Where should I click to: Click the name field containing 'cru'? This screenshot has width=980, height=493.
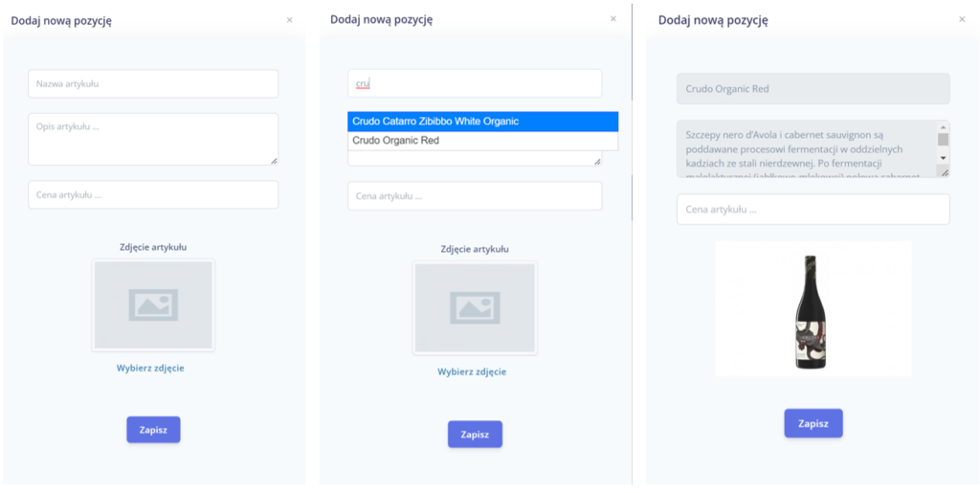(x=475, y=84)
